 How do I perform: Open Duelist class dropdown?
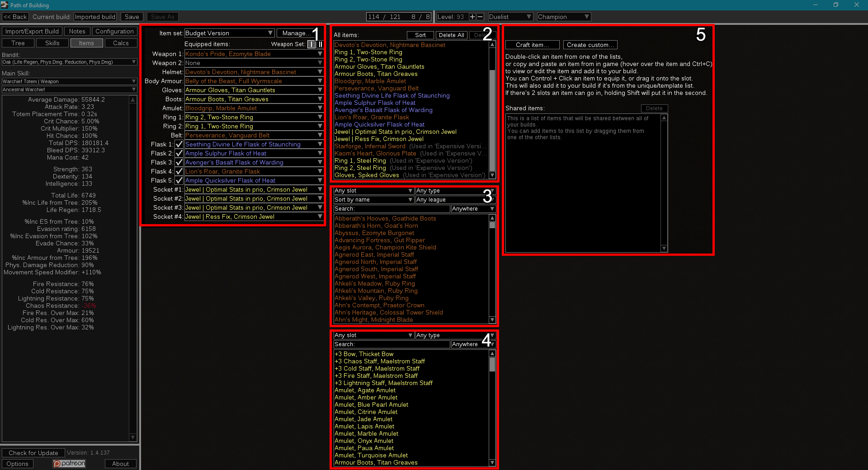(x=510, y=17)
